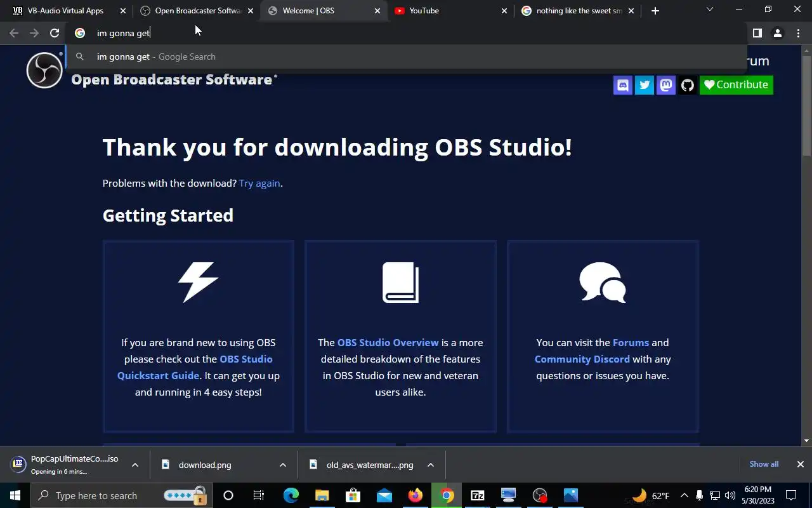The height and width of the screenshot is (508, 812).
Task: Click the Contribute button
Action: click(x=737, y=84)
